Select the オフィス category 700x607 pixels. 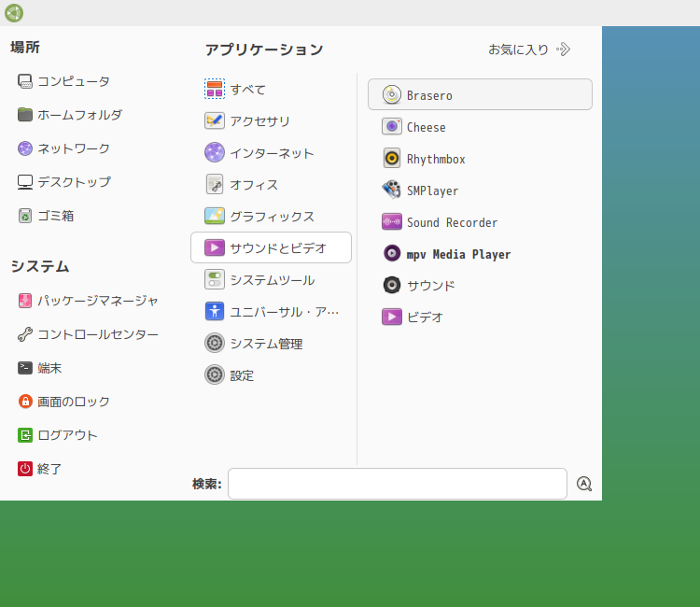[x=271, y=184]
